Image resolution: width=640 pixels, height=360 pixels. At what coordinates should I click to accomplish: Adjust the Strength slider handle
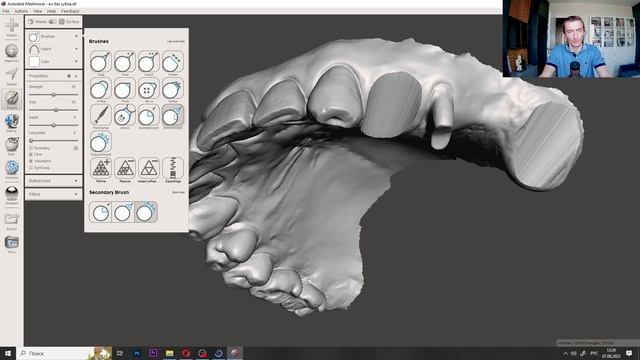pyautogui.click(x=53, y=94)
